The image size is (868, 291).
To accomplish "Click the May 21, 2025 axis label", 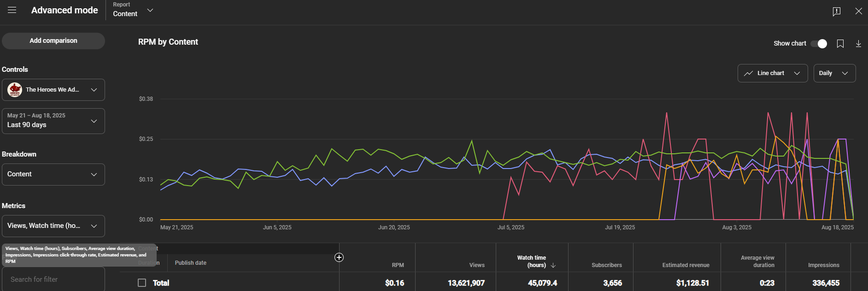I will pos(176,227).
